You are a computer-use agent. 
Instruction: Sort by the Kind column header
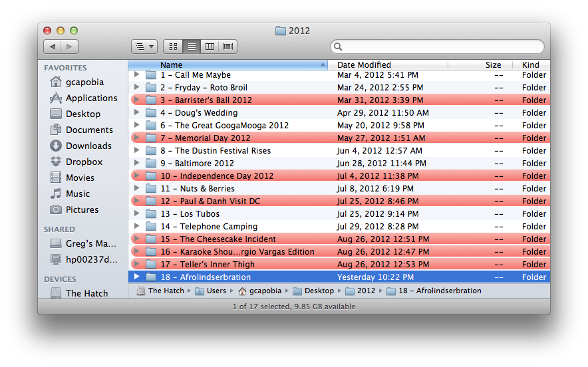(531, 65)
